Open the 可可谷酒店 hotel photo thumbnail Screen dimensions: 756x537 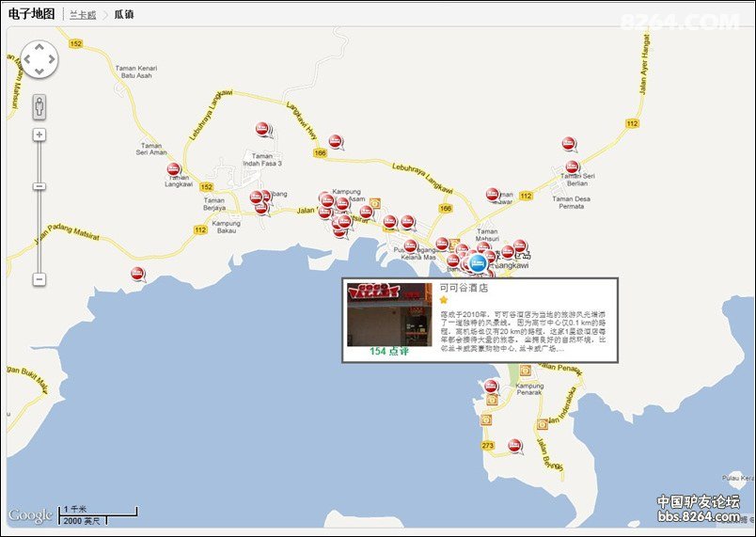pos(389,315)
